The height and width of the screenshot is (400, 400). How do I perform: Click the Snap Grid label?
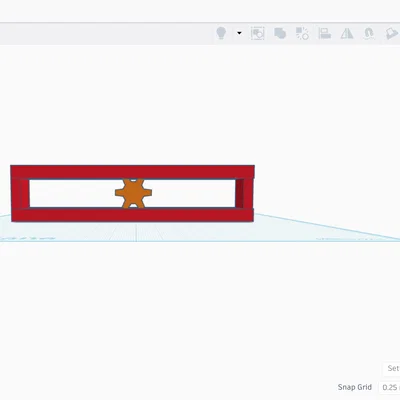point(355,387)
